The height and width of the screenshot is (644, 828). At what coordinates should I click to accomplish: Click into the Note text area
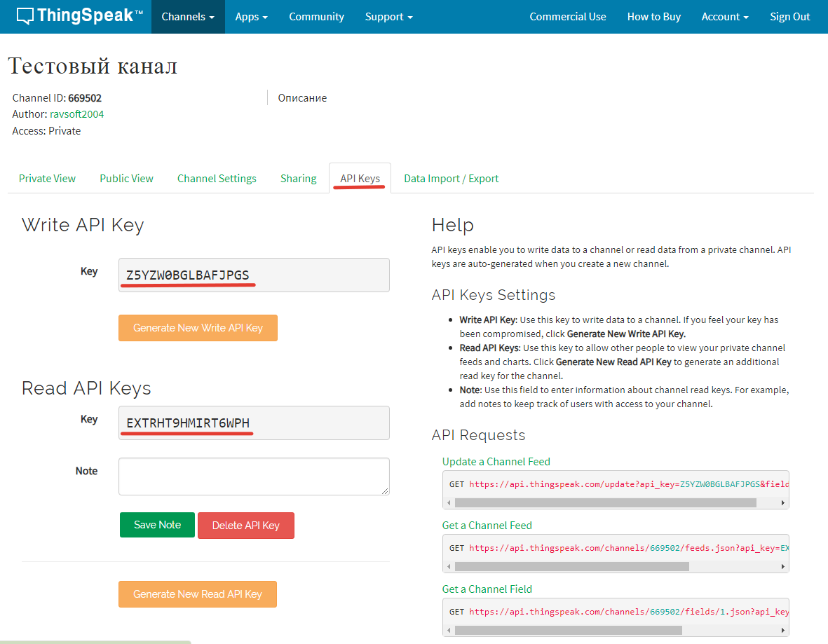254,477
